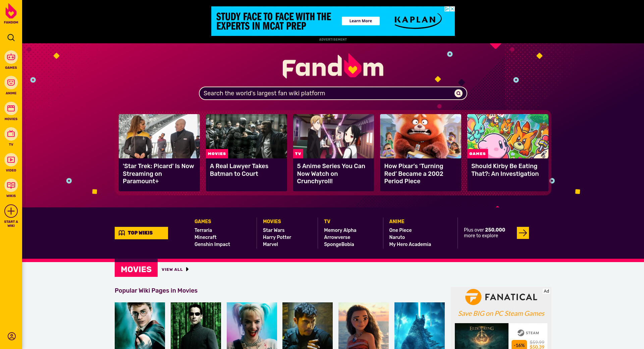This screenshot has width=644, height=349.
Task: Click the Top Wikis button
Action: click(141, 233)
